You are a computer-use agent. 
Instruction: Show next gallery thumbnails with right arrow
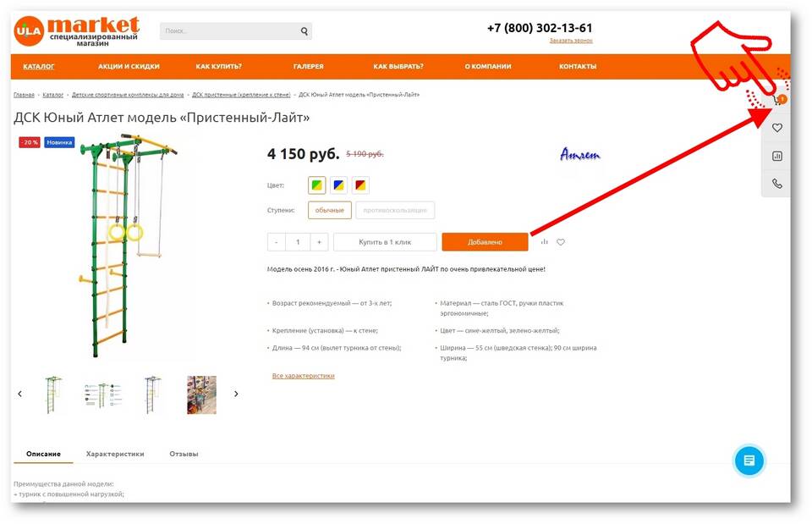click(x=236, y=394)
